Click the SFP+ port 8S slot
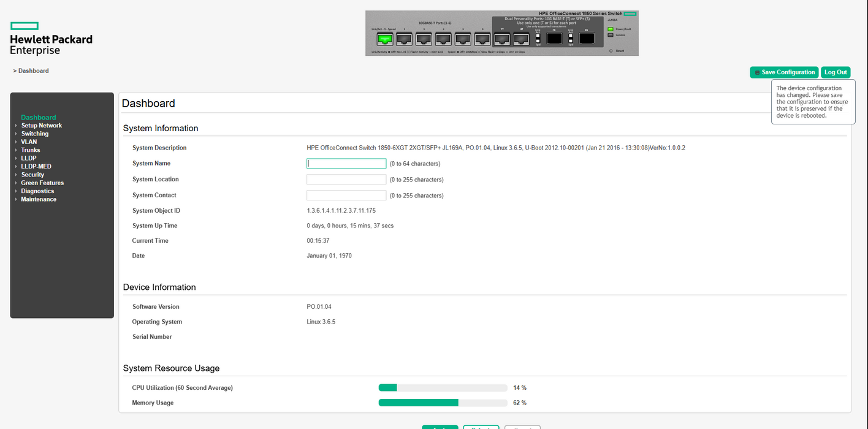This screenshot has width=868, height=429. [585, 39]
